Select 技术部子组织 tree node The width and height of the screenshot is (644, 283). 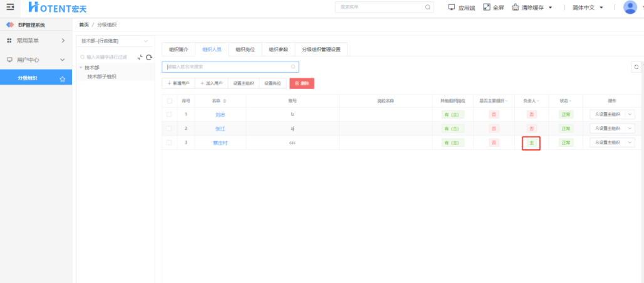(102, 77)
